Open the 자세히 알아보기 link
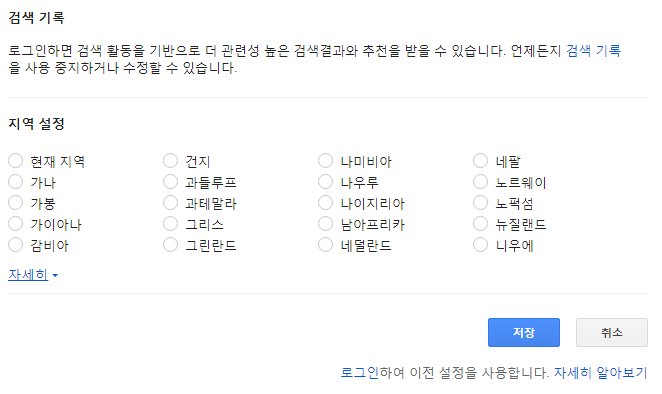This screenshot has height=394, width=662. [600, 372]
